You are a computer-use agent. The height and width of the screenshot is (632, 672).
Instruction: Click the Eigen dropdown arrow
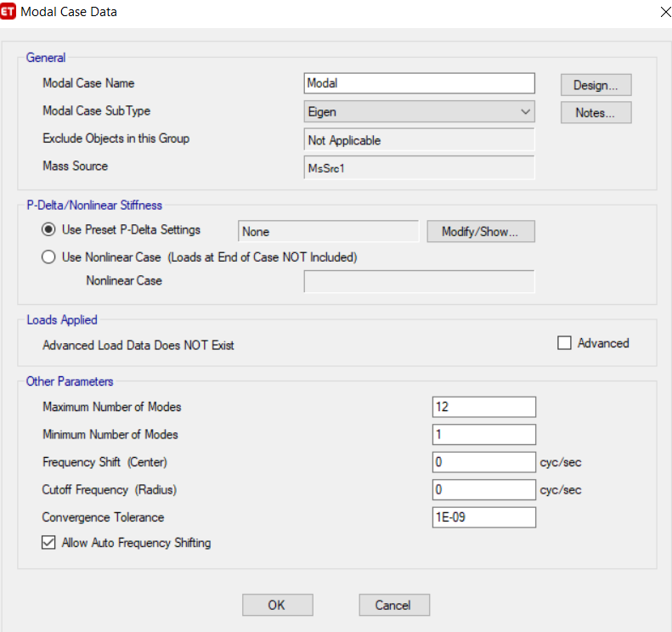pos(525,112)
